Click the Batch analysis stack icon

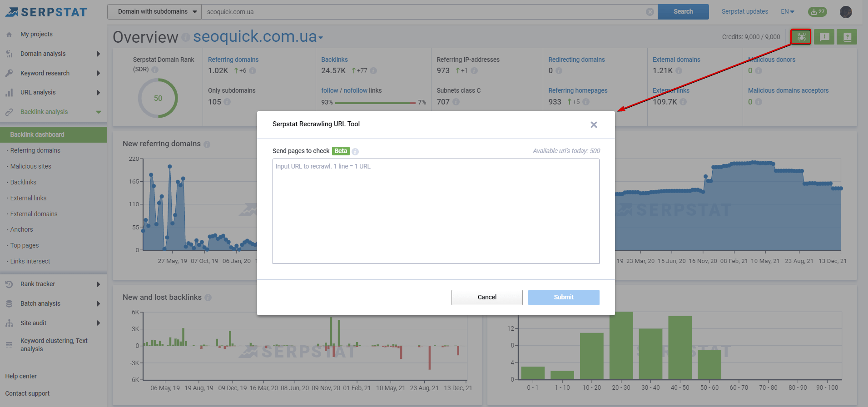[9, 303]
